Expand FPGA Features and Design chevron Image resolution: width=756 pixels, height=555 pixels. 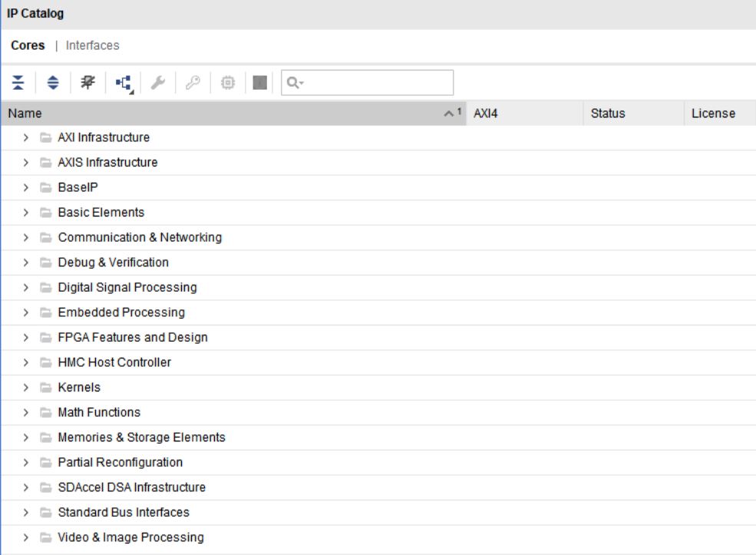(x=25, y=338)
